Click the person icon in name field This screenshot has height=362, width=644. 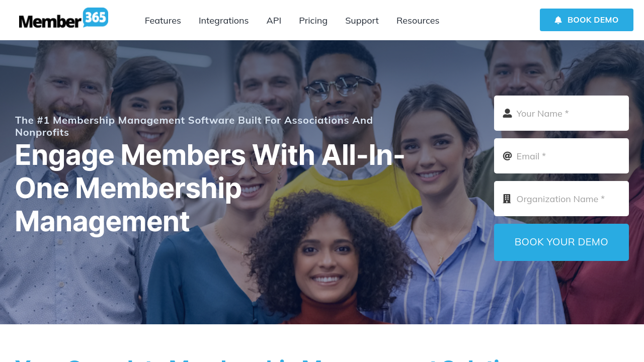(507, 113)
